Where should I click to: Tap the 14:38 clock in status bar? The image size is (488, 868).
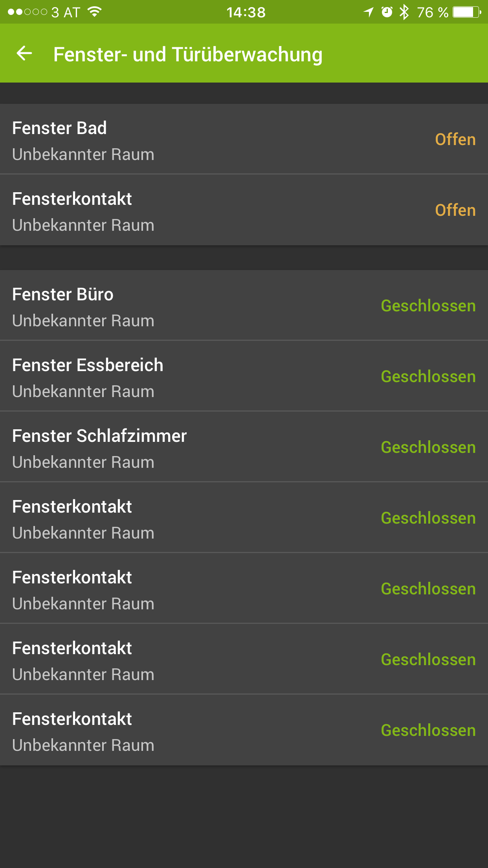(246, 13)
